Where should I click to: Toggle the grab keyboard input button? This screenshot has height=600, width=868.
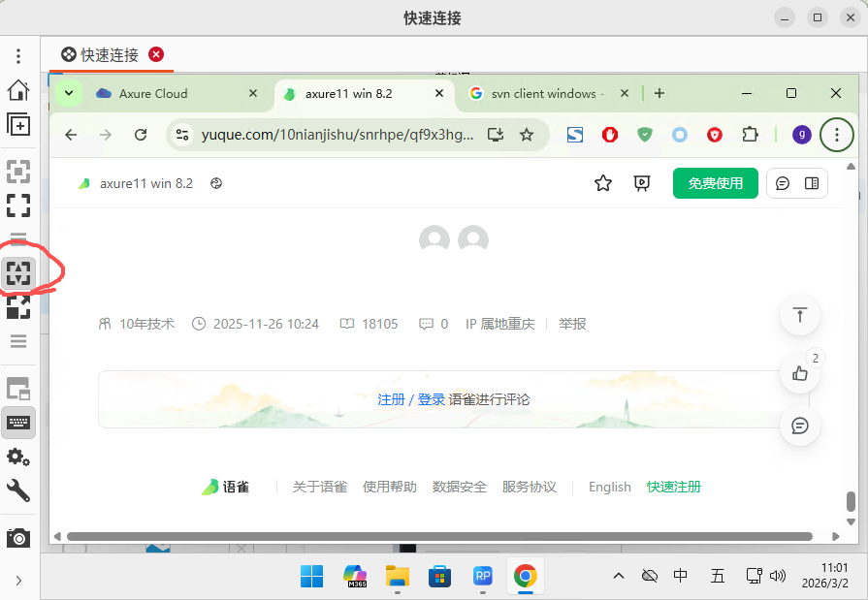click(18, 423)
